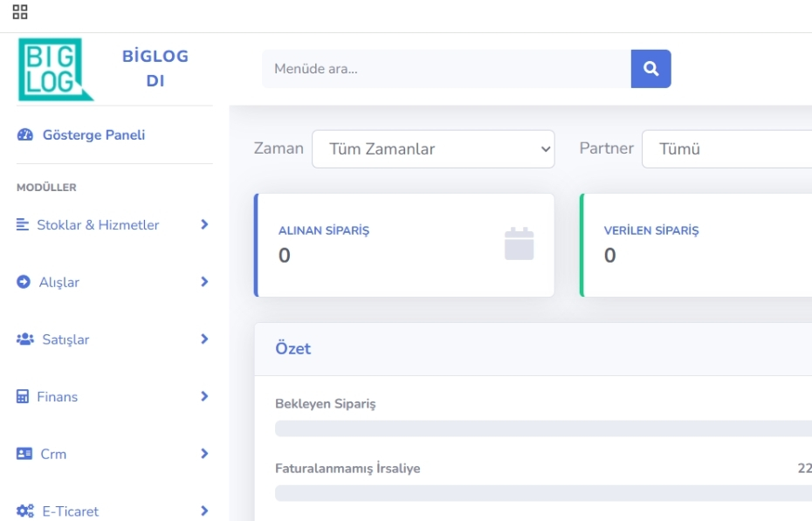Focus the 'Menüde ara...' search field
Viewport: 812px width, 521px height.
click(445, 69)
